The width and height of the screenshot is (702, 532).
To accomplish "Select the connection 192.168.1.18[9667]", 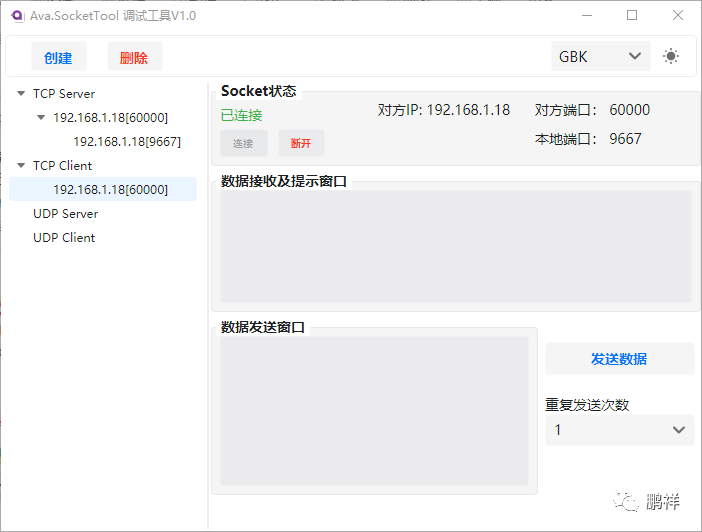I will (127, 142).
